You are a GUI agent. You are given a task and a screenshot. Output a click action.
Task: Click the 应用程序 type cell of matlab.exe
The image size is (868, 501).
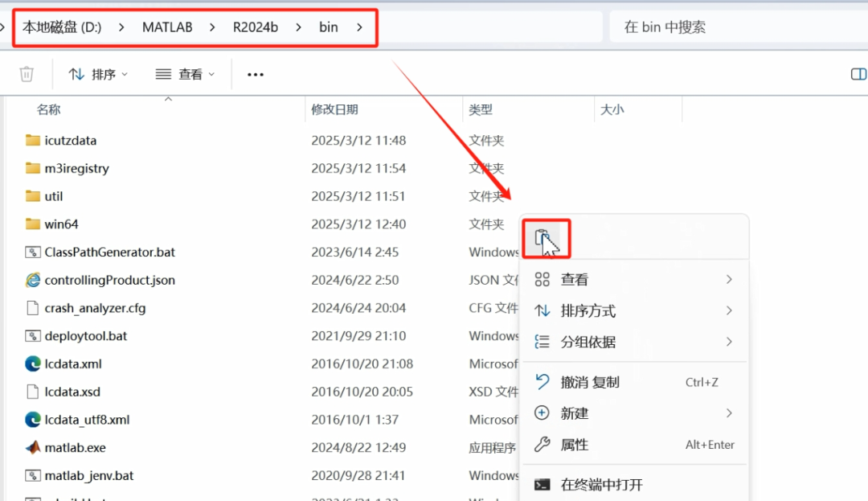[492, 447]
